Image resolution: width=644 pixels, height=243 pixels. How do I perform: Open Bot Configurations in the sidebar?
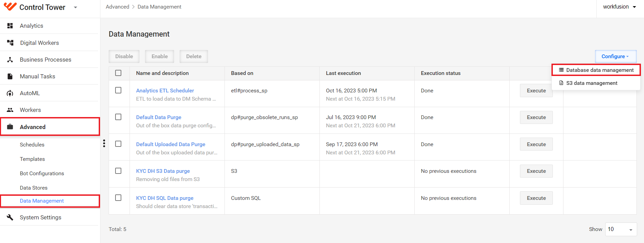(42, 173)
